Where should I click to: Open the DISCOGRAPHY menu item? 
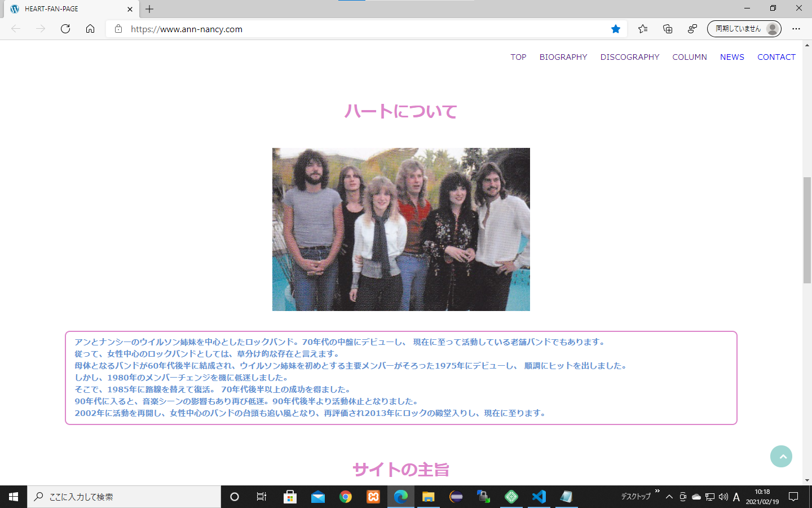click(x=629, y=57)
